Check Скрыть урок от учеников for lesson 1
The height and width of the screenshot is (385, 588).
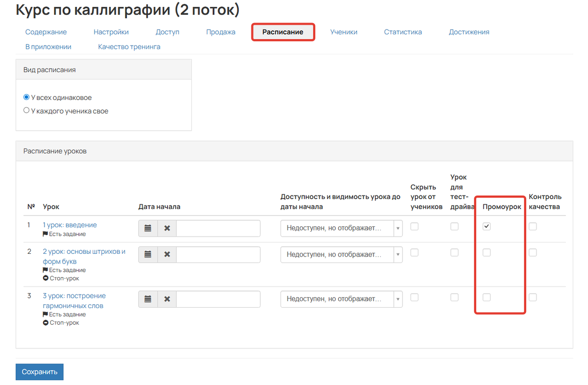click(x=414, y=226)
